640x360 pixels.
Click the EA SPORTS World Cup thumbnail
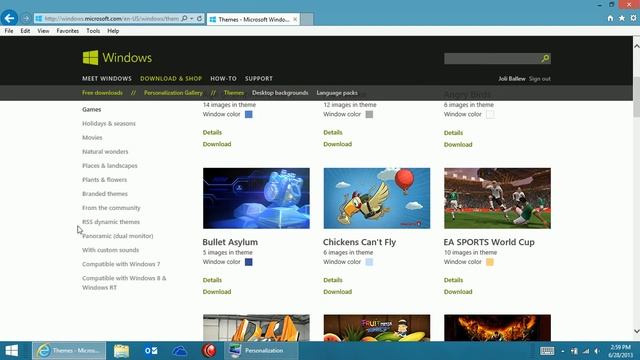497,198
